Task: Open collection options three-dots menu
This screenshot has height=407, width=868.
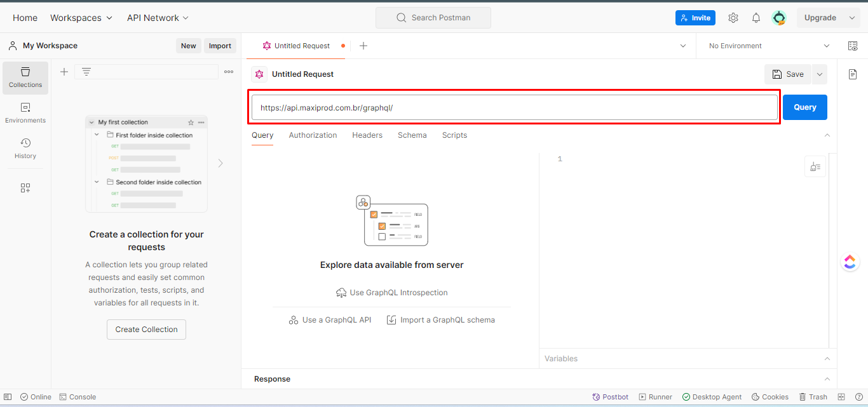Action: 229,72
